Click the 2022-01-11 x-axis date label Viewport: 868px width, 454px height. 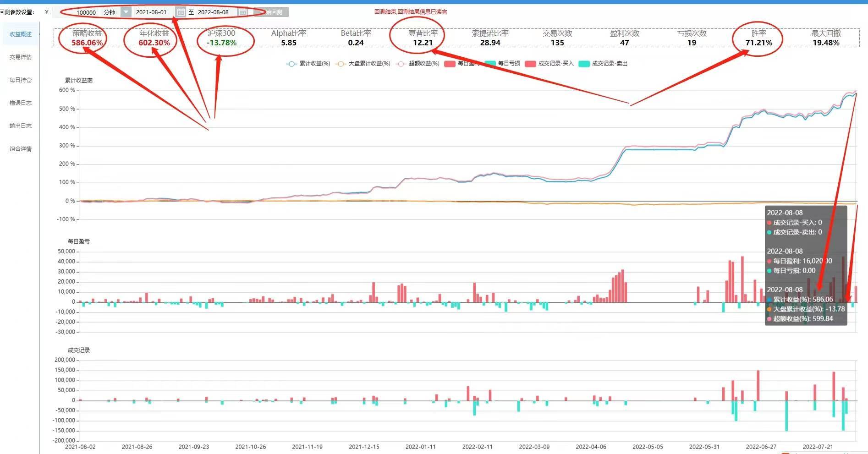coord(421,447)
